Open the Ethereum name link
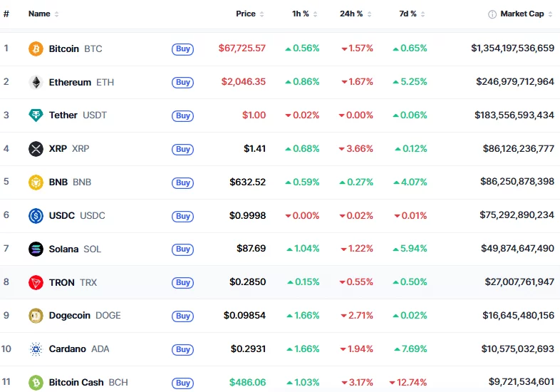Viewport: 560px width, 392px height. pos(70,82)
